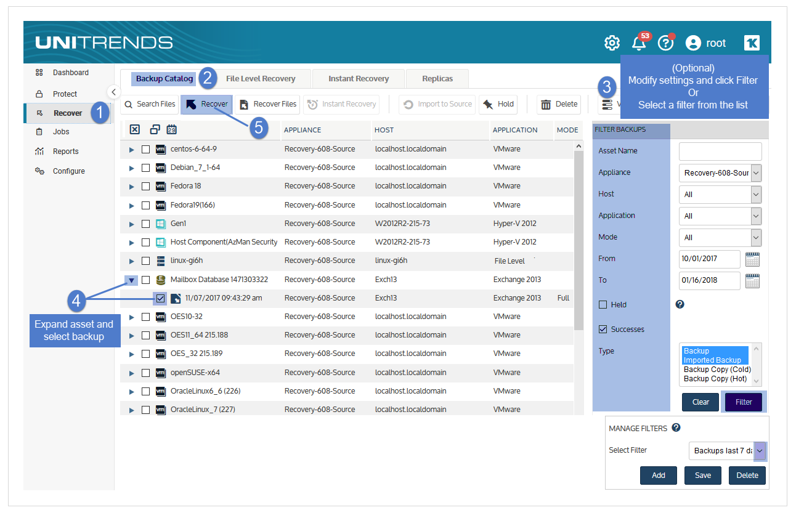This screenshot has width=812, height=526.
Task: Click the Search Files button
Action: click(x=150, y=104)
